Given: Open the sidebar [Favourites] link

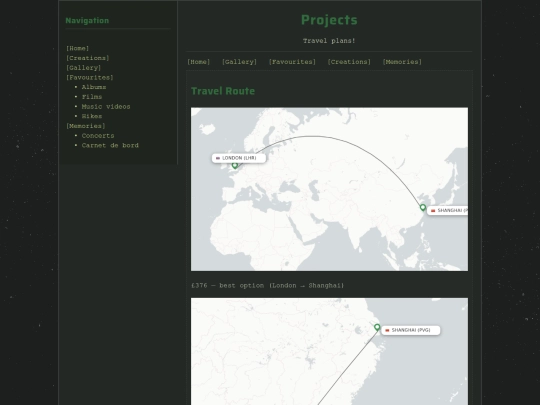Looking at the screenshot, I should pos(90,77).
